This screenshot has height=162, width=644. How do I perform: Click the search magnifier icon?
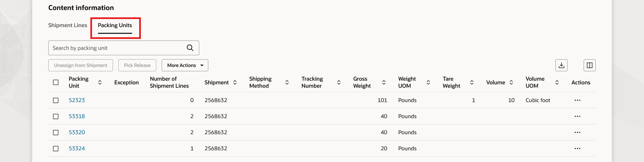[x=190, y=48]
